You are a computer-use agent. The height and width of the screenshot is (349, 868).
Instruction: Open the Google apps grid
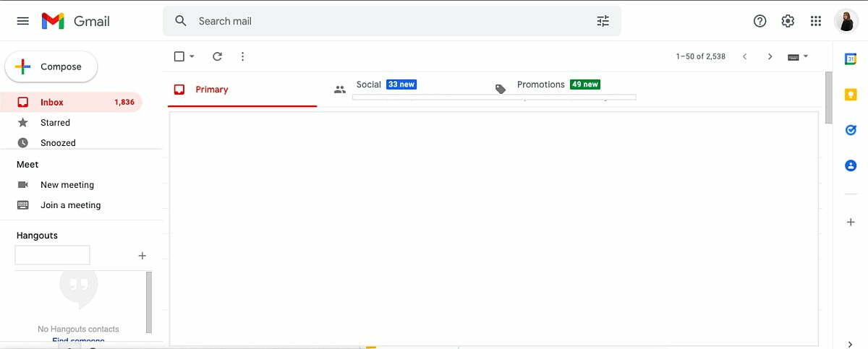point(816,21)
